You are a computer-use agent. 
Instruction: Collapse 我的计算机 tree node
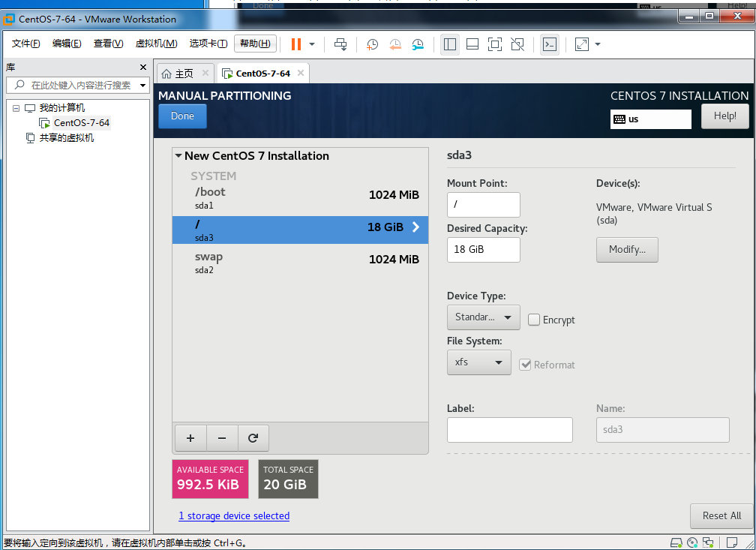point(16,108)
